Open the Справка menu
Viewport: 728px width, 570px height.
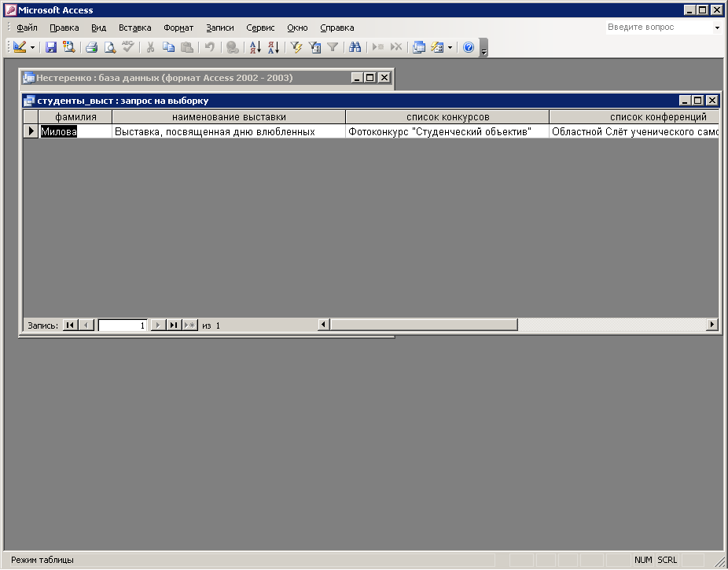[x=337, y=28]
